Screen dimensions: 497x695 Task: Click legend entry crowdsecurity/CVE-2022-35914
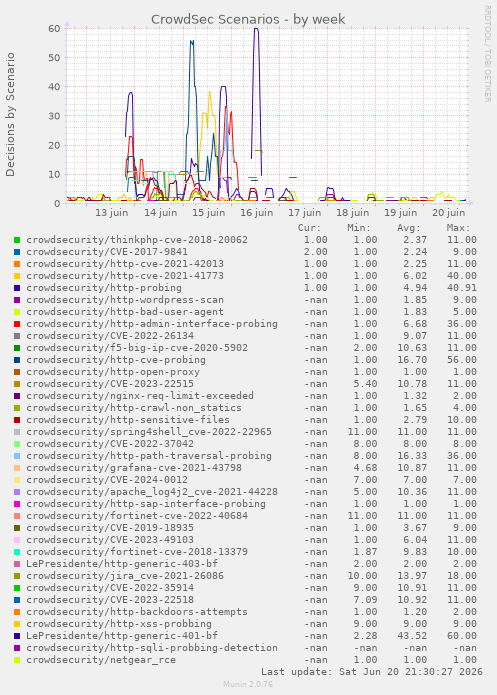(x=110, y=588)
